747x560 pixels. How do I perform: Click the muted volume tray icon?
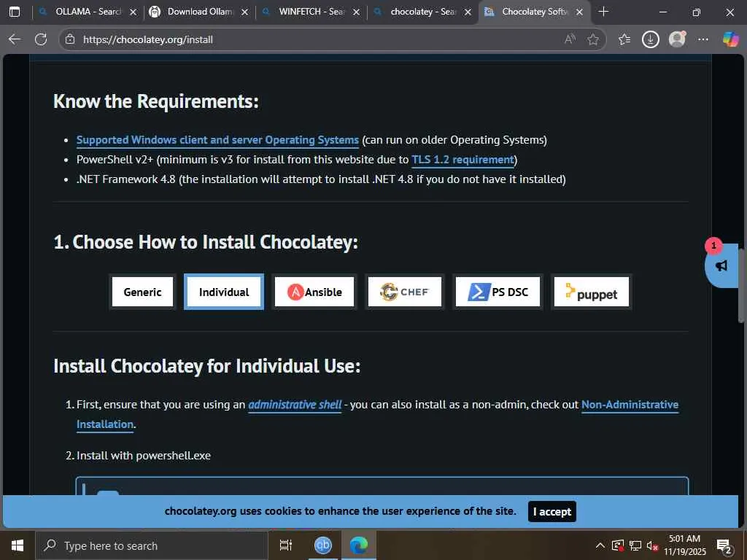pyautogui.click(x=652, y=545)
